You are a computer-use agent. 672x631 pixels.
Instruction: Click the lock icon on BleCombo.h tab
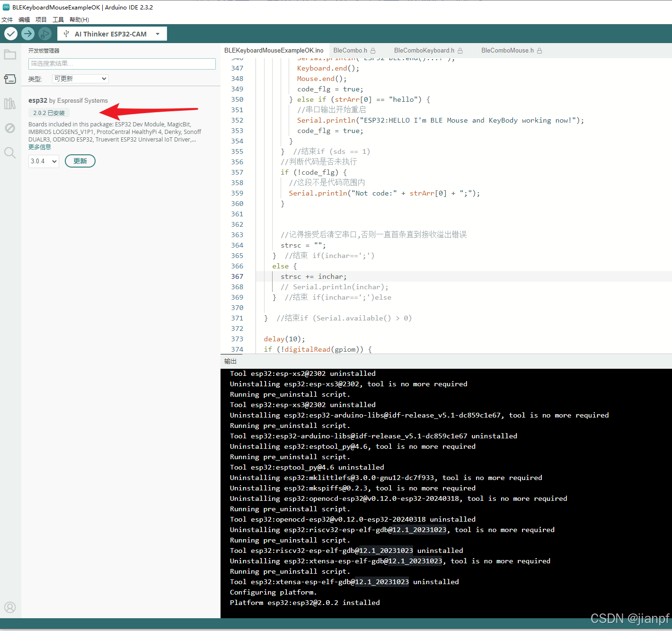click(x=373, y=51)
